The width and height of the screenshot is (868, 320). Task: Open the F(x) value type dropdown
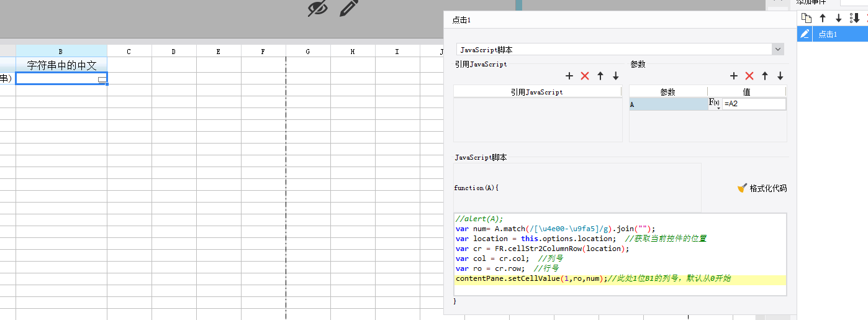pyautogui.click(x=715, y=104)
